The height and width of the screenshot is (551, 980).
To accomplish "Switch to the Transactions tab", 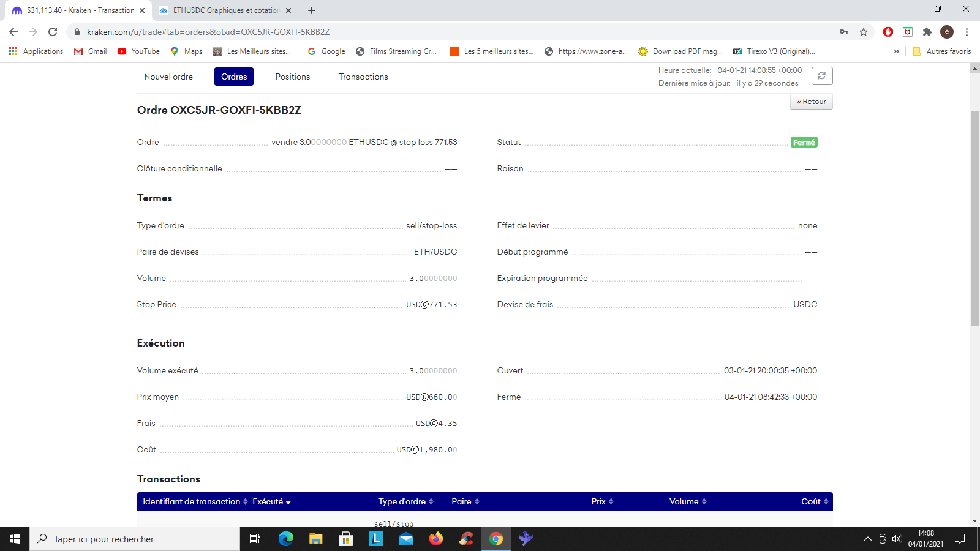I will click(x=363, y=77).
